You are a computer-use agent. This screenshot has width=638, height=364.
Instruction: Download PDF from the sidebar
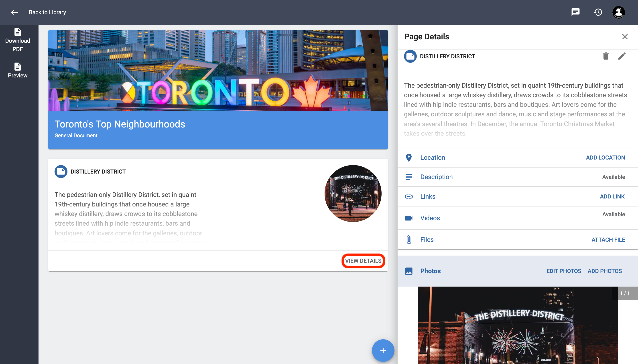click(x=18, y=40)
